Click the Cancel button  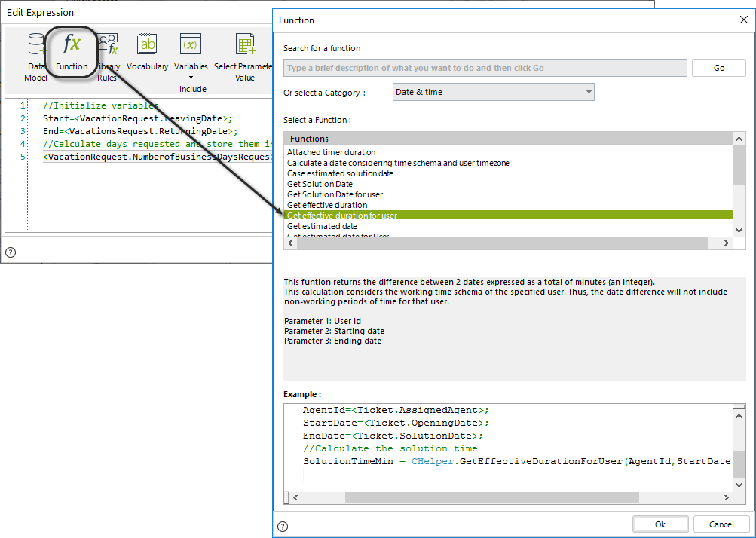(721, 524)
